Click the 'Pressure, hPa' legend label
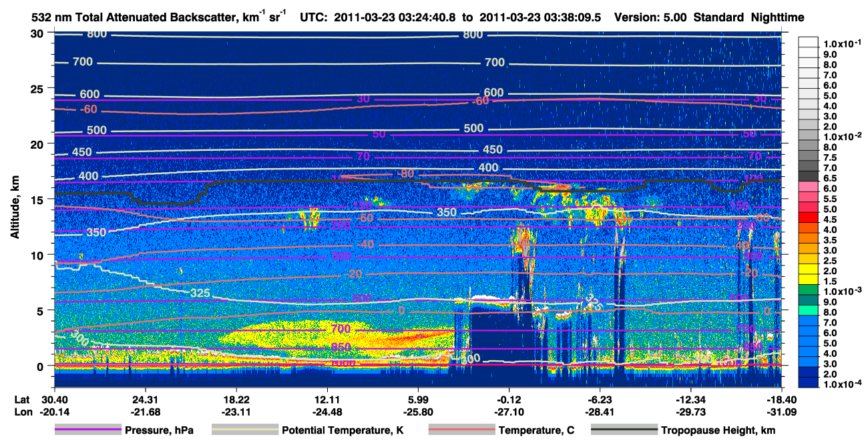The height and width of the screenshot is (445, 868). point(160,430)
